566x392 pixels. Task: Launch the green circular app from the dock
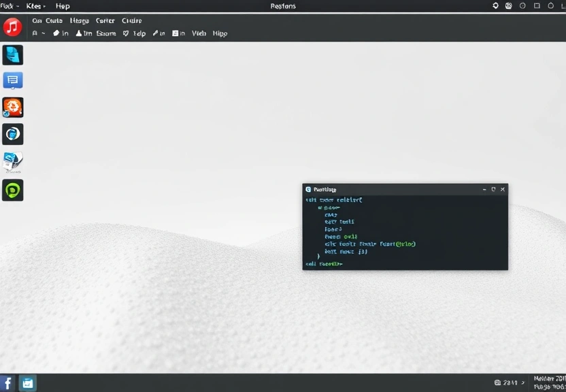coord(13,190)
